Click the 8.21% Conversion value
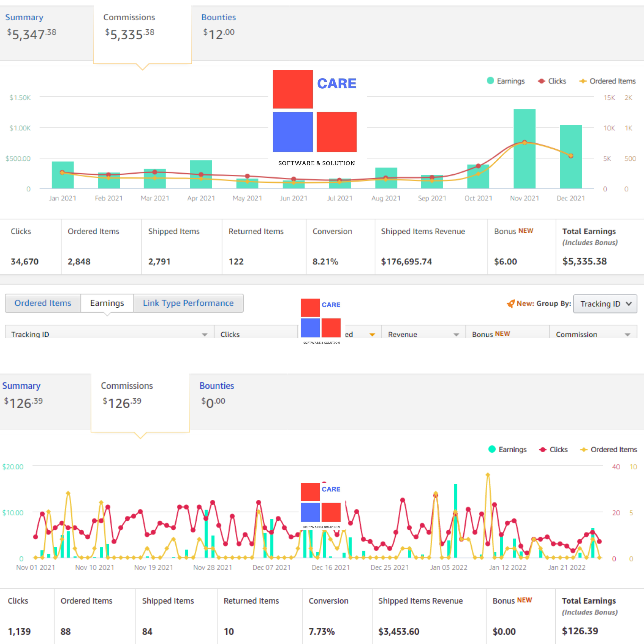This screenshot has width=644, height=644. 325,262
